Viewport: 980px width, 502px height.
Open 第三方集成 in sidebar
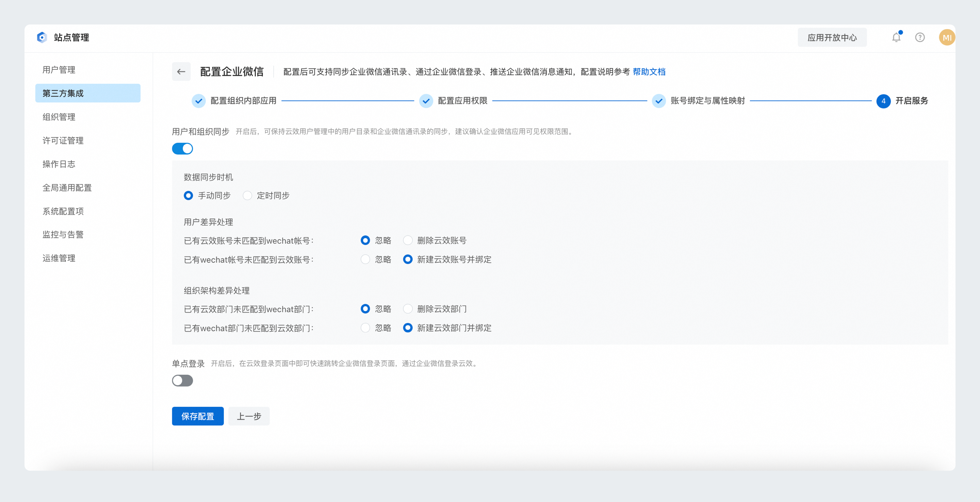click(x=88, y=93)
